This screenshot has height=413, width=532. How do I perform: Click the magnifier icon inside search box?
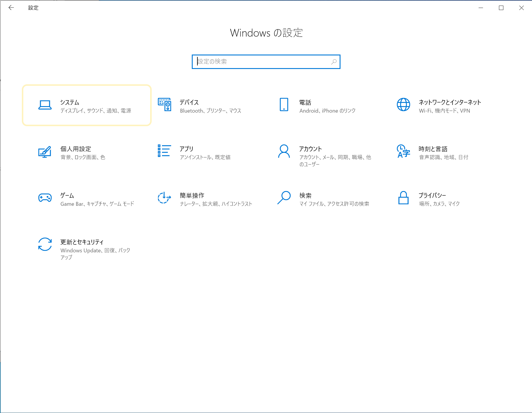(334, 62)
